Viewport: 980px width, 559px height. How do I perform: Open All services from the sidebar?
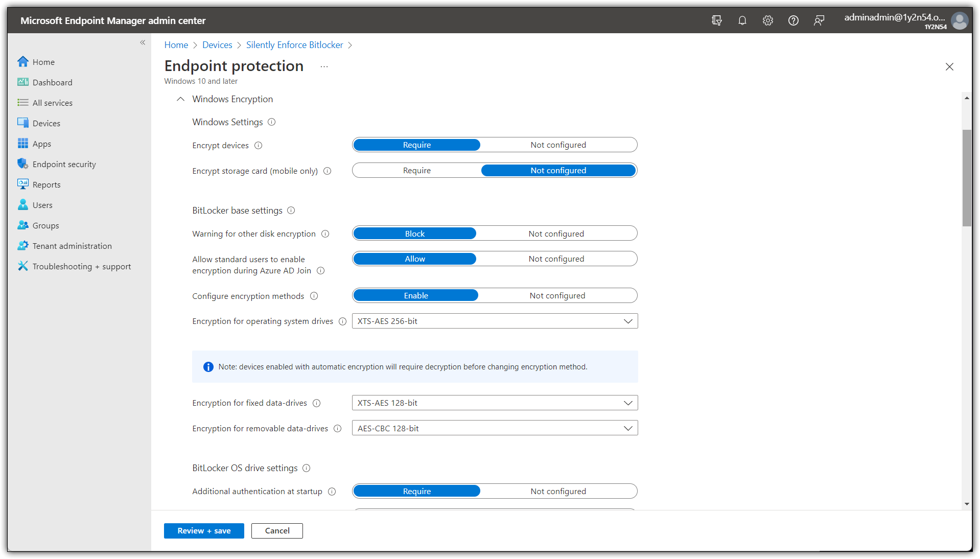point(52,103)
